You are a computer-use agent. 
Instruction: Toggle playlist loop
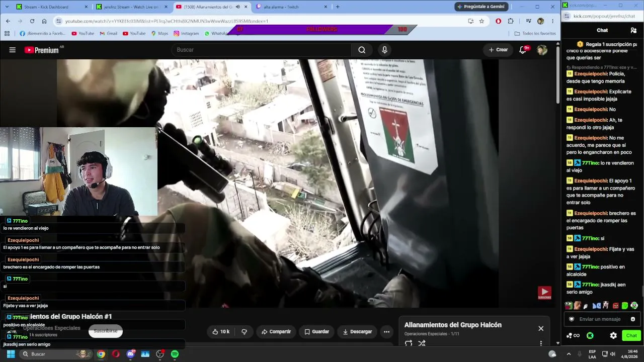pyautogui.click(x=409, y=343)
